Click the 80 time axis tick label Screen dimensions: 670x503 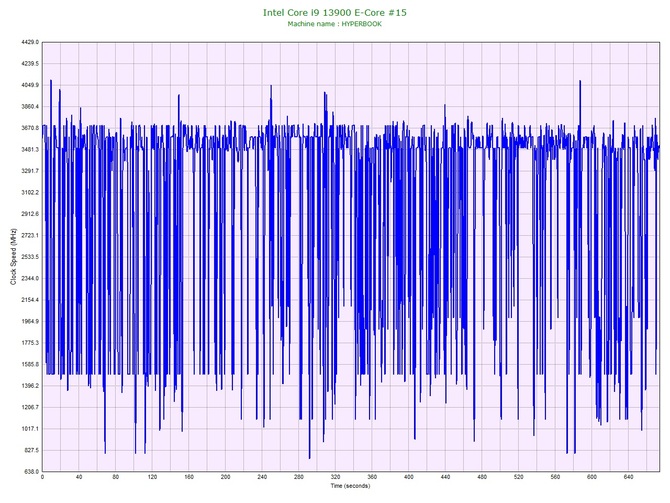pos(115,477)
